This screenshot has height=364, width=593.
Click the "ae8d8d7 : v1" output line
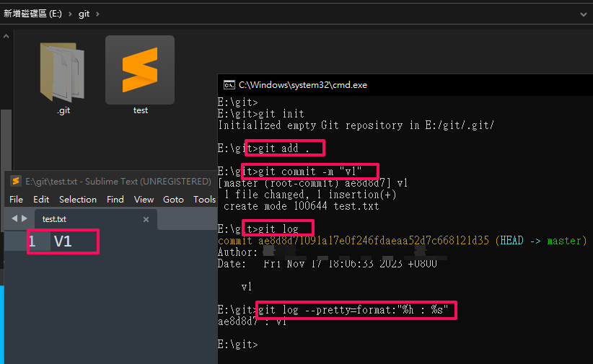pyautogui.click(x=252, y=321)
